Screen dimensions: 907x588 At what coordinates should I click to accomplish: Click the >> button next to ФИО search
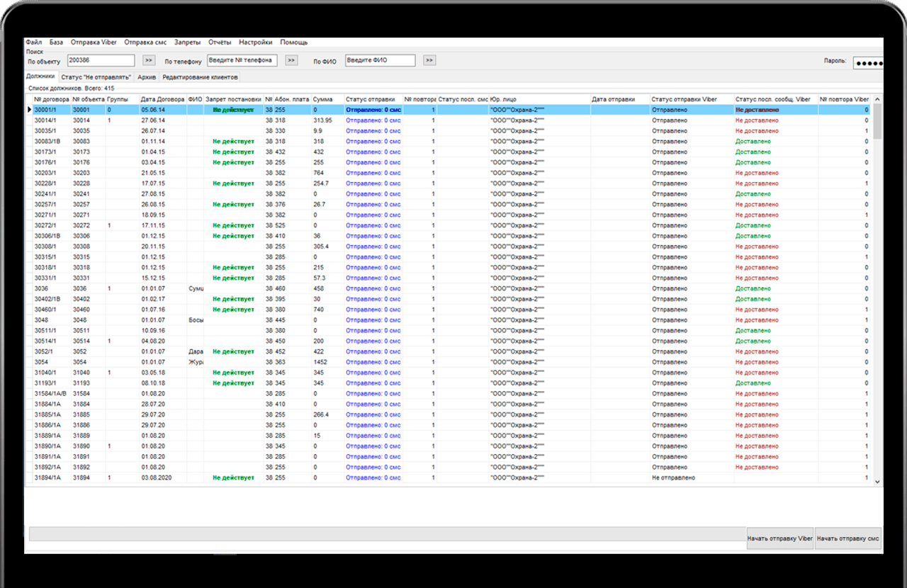coord(429,61)
